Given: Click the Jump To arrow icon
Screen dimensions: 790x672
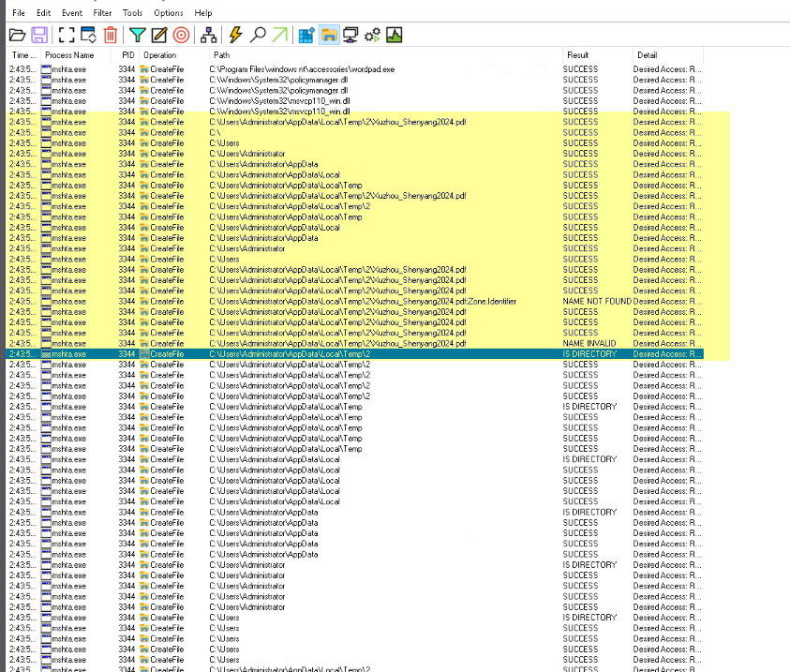Looking at the screenshot, I should 277,35.
